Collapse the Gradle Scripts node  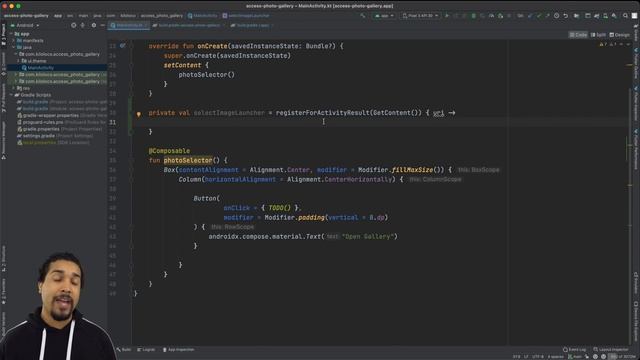(11, 95)
